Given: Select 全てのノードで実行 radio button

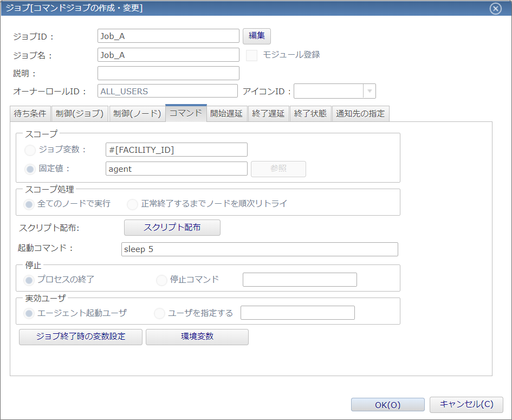Looking at the screenshot, I should coord(29,204).
